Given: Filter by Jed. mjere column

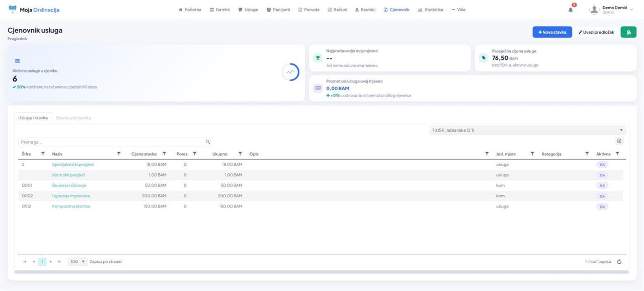Looking at the screenshot, I should [532, 154].
